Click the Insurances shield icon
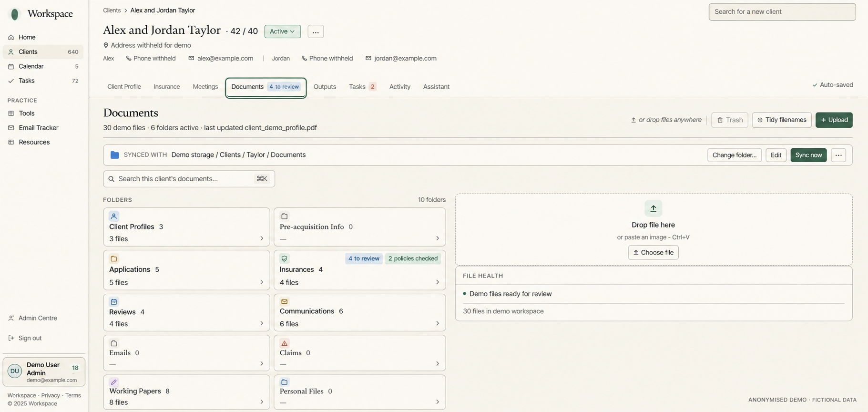The image size is (868, 412). [x=285, y=258]
